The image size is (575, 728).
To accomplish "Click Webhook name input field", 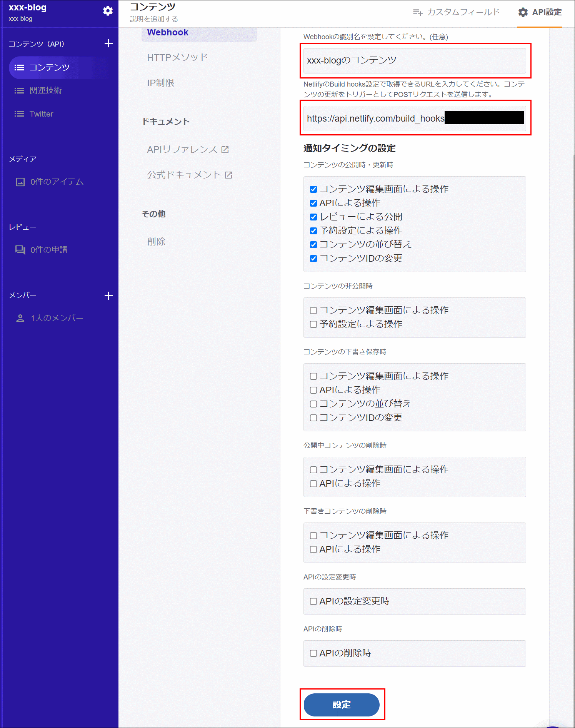I will click(x=415, y=60).
